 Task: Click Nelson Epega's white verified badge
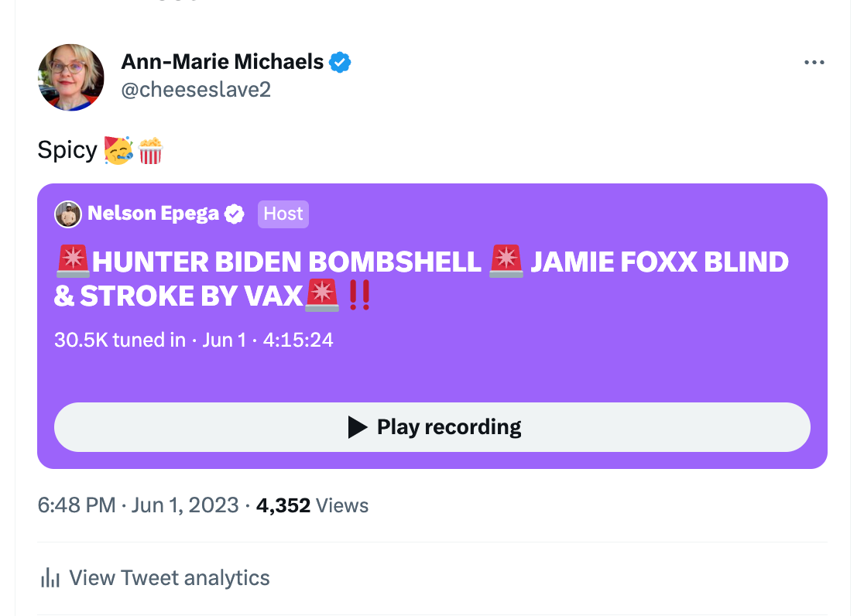point(235,214)
